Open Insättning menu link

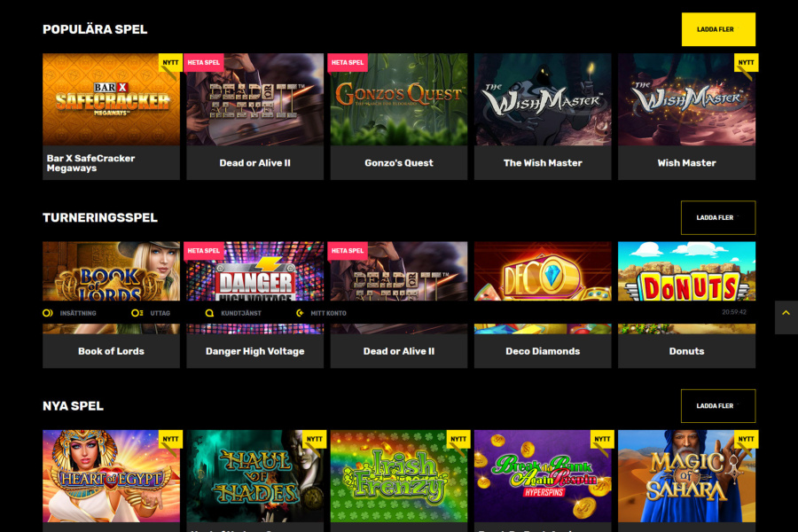coord(78,314)
